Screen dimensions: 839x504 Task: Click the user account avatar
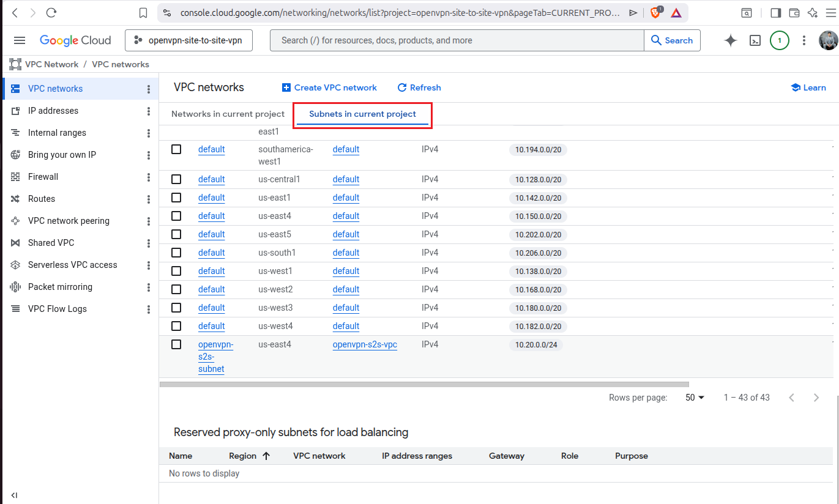[828, 40]
